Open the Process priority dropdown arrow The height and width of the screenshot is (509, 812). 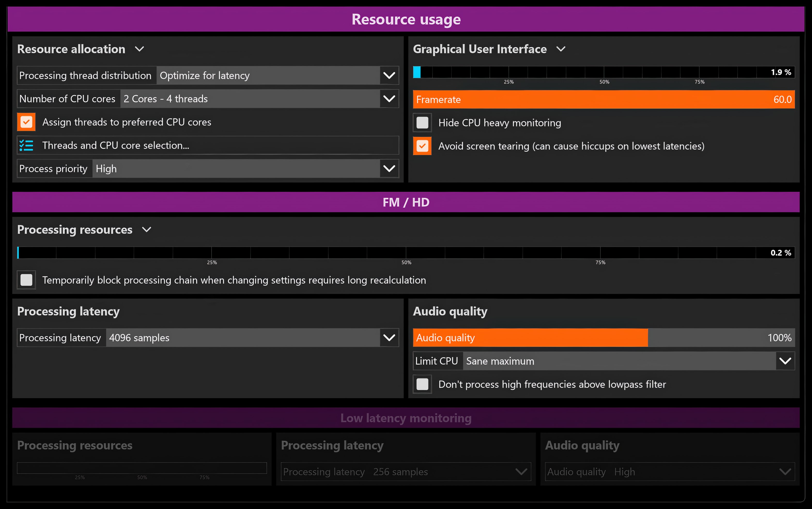pos(389,169)
